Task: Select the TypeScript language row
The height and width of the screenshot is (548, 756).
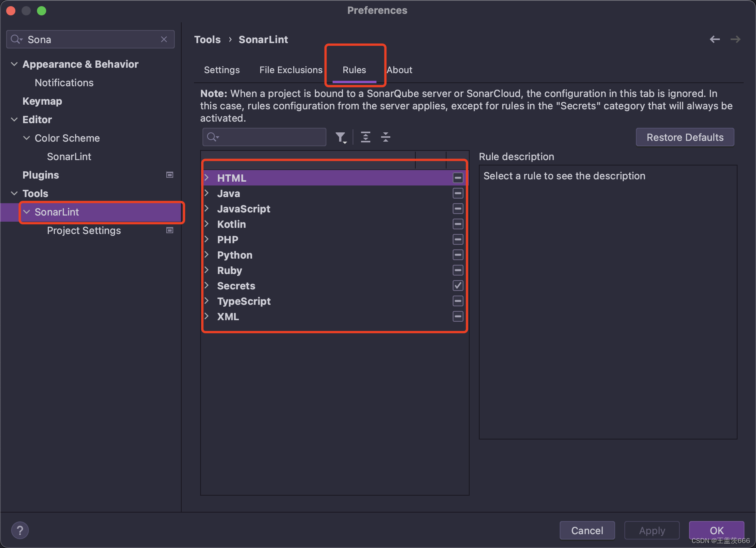Action: click(334, 301)
